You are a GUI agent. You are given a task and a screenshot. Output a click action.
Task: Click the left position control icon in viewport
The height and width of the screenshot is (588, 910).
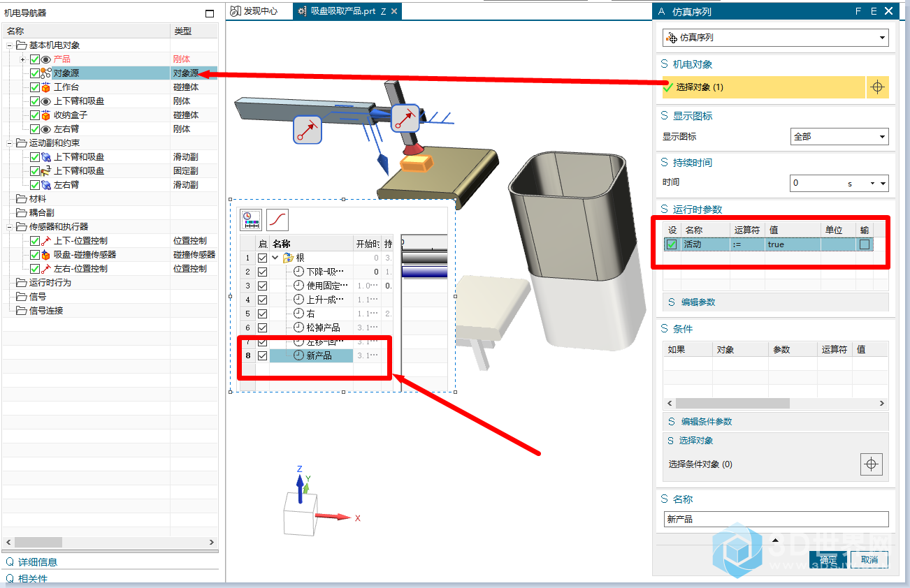coord(308,130)
